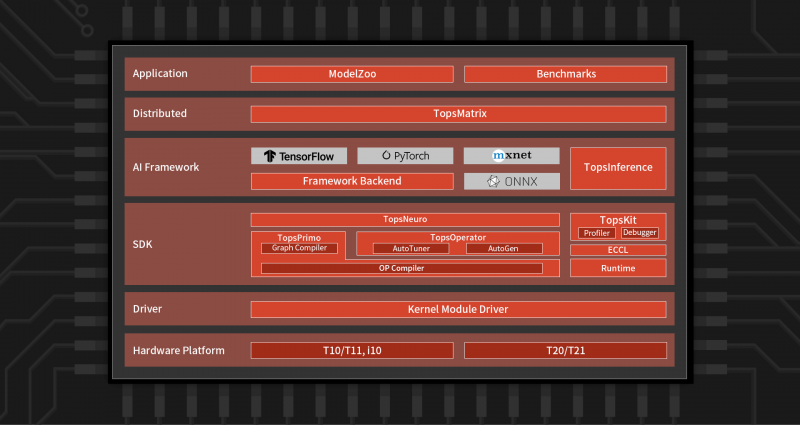This screenshot has height=425, width=800.
Task: Click the OP Compiler bar
Action: tap(401, 268)
